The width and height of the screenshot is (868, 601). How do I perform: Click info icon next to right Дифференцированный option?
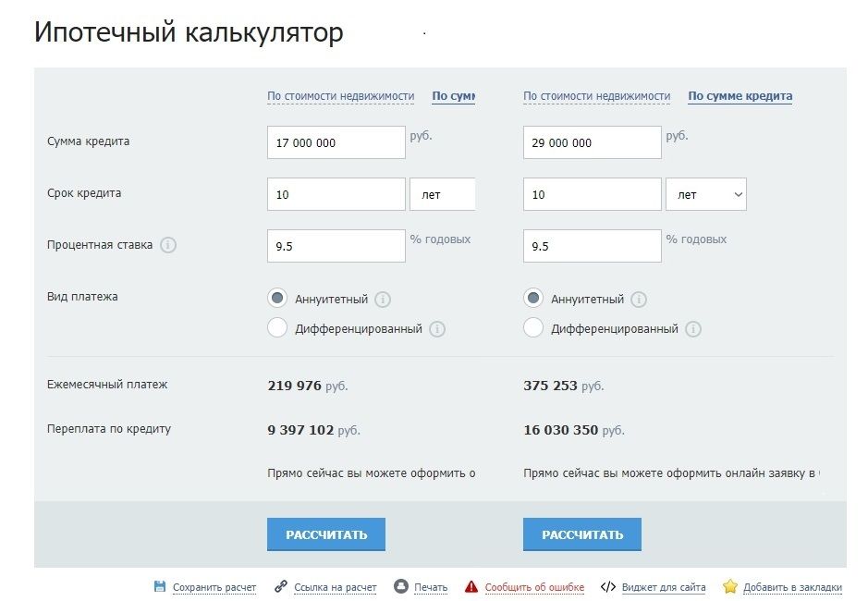(693, 328)
